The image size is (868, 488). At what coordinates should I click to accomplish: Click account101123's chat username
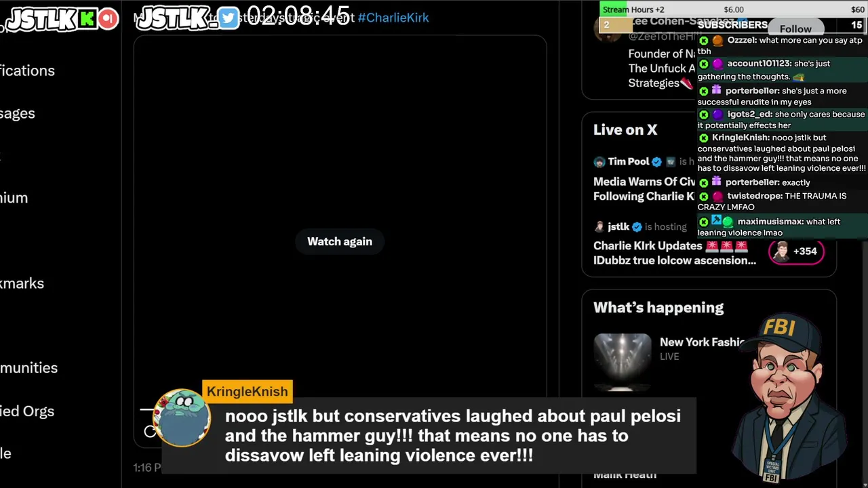[759, 64]
